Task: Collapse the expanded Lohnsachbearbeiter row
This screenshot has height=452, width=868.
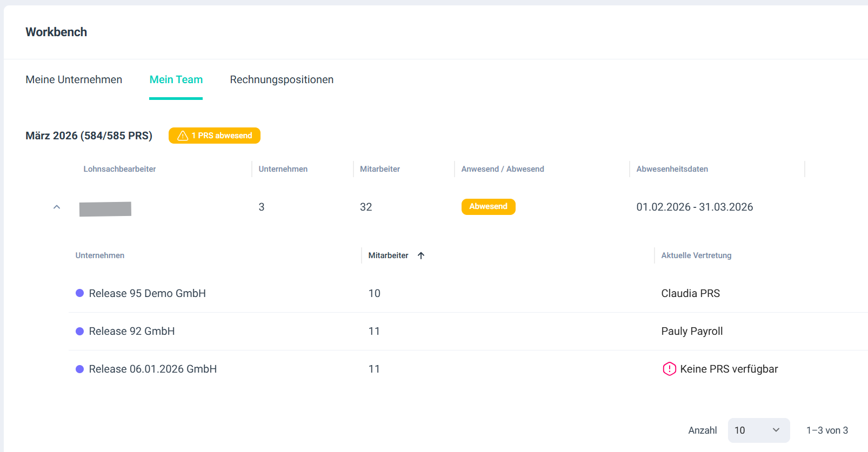Action: pos(57,207)
